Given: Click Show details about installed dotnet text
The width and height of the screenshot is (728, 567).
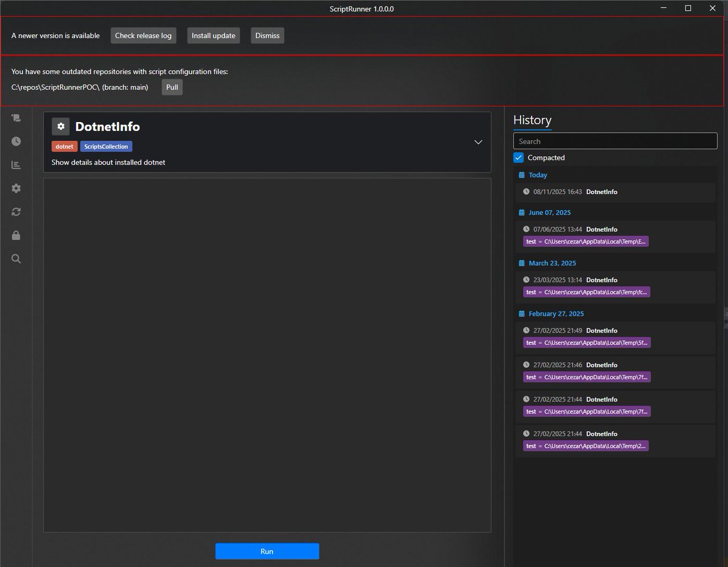Looking at the screenshot, I should [108, 162].
